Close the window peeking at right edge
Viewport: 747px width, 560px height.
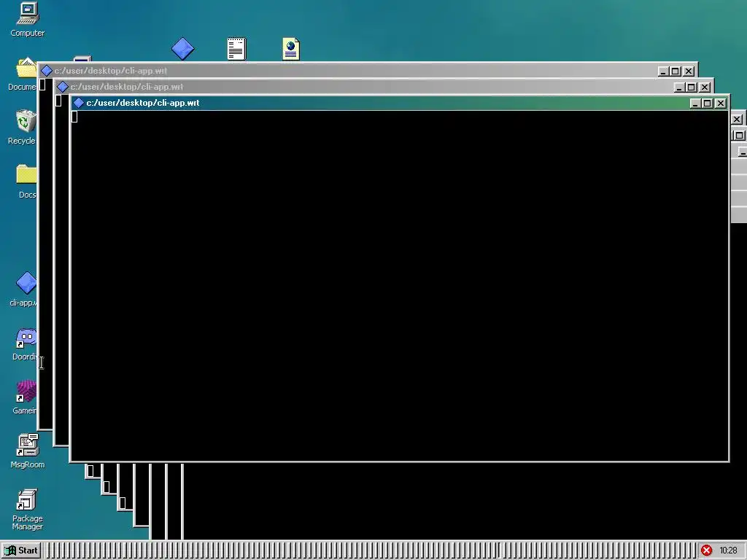coord(737,119)
